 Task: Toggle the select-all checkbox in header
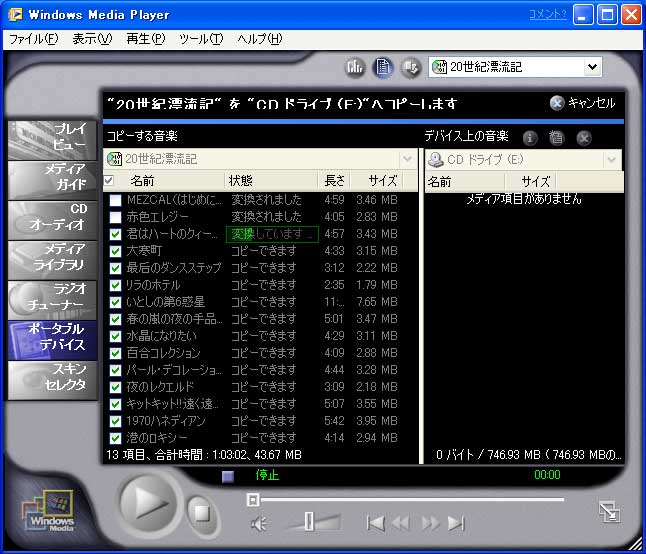pyautogui.click(x=109, y=180)
